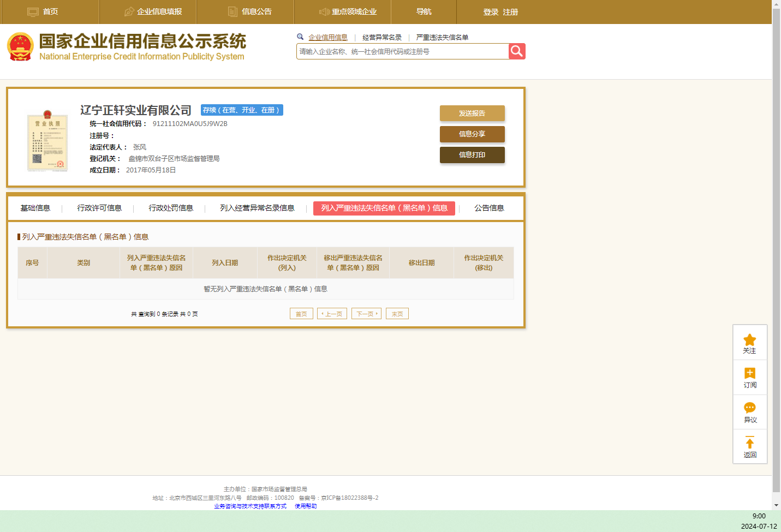Image resolution: width=781 pixels, height=532 pixels.
Task: Open the business license thumbnail image
Action: click(47, 141)
